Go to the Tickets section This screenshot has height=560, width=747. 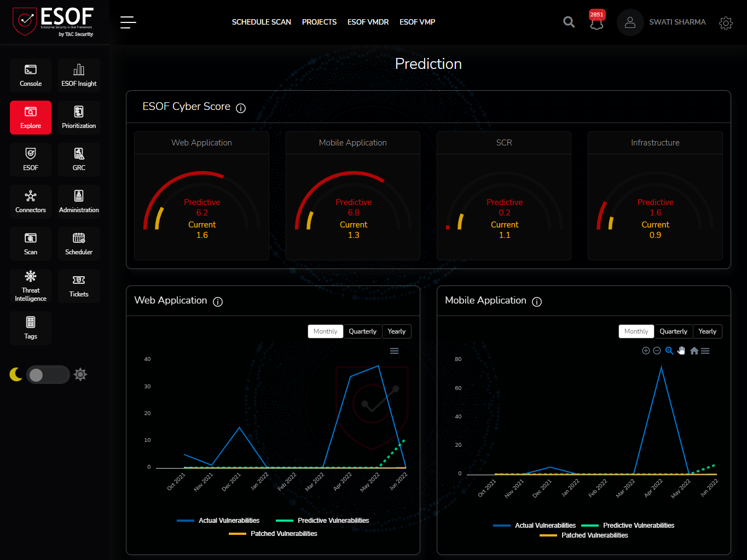tap(79, 285)
